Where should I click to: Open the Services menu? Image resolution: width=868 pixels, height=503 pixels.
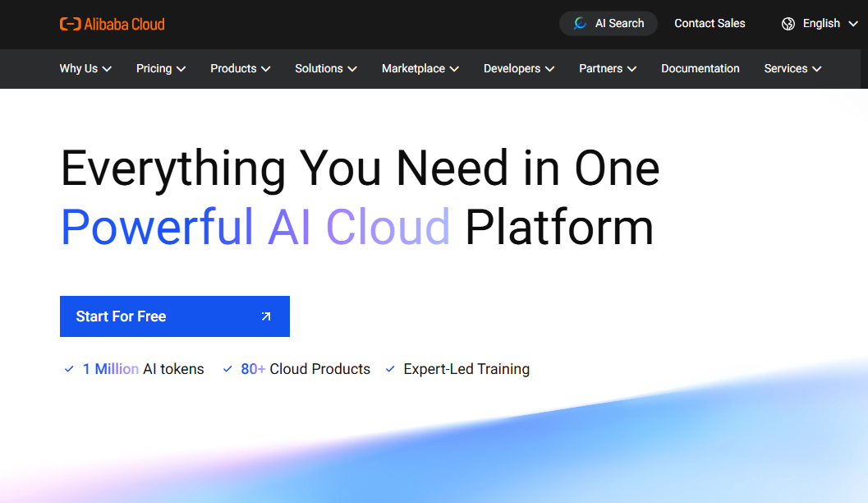(x=792, y=69)
